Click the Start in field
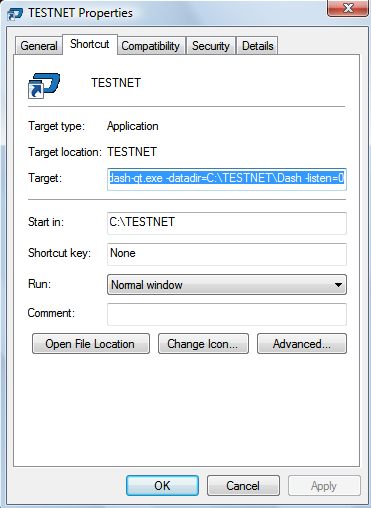Viewport: 371px width, 508px height. pyautogui.click(x=227, y=223)
